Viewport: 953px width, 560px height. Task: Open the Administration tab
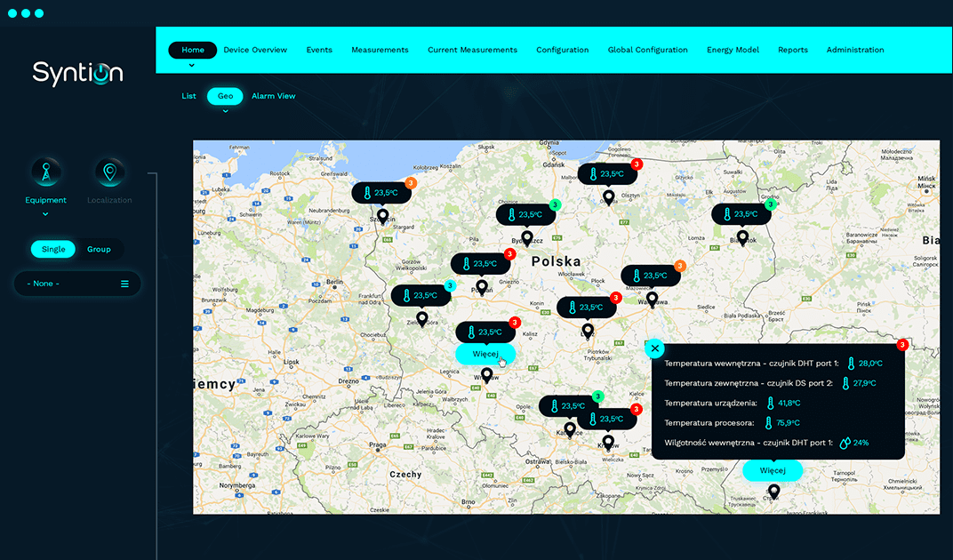[x=855, y=50]
